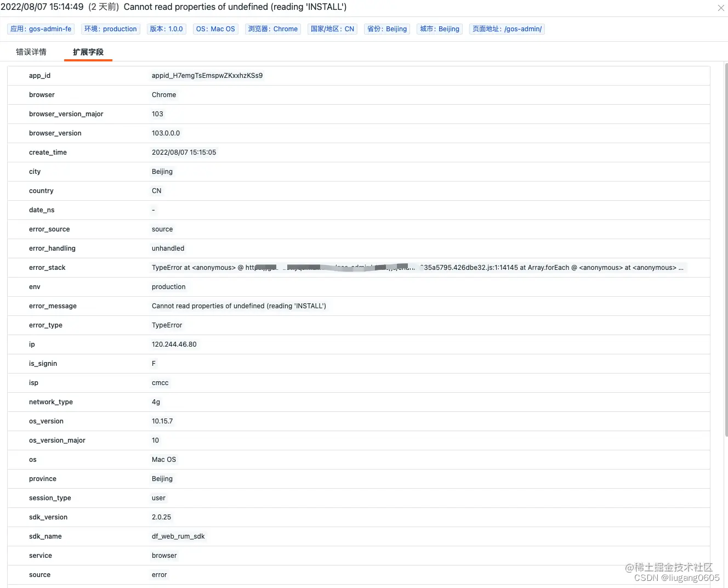Click the error_source value source

[x=162, y=229]
